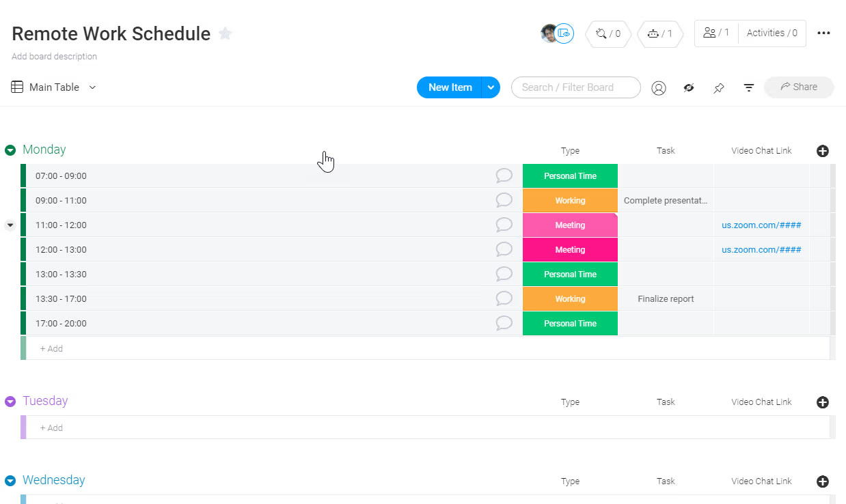The image size is (846, 504).
Task: Add a new column to Monday group
Action: point(823,150)
